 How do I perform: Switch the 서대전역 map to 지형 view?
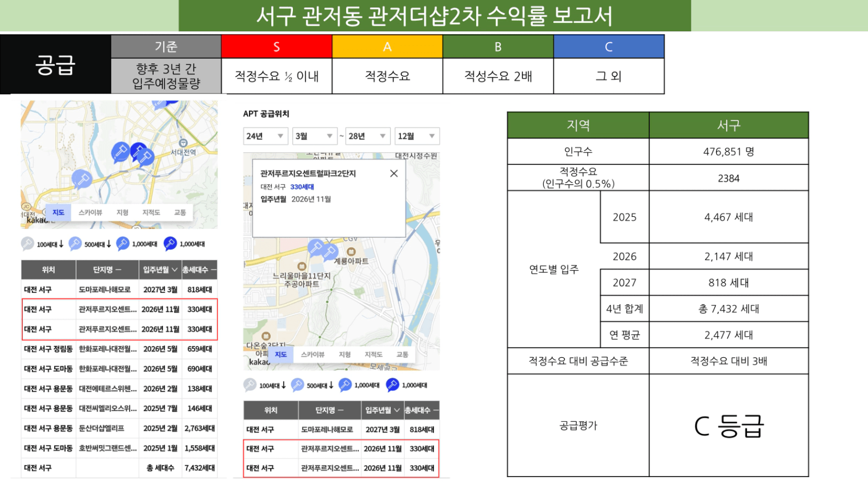pos(122,212)
